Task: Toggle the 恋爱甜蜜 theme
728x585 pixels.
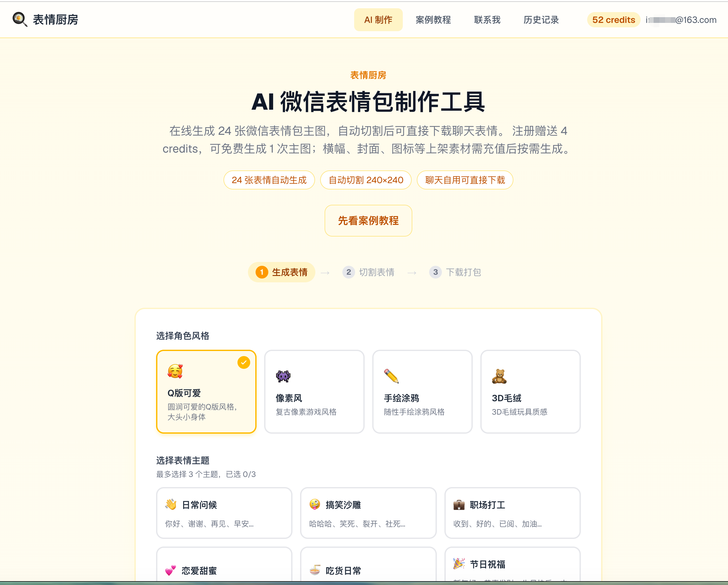Action: pyautogui.click(x=224, y=564)
